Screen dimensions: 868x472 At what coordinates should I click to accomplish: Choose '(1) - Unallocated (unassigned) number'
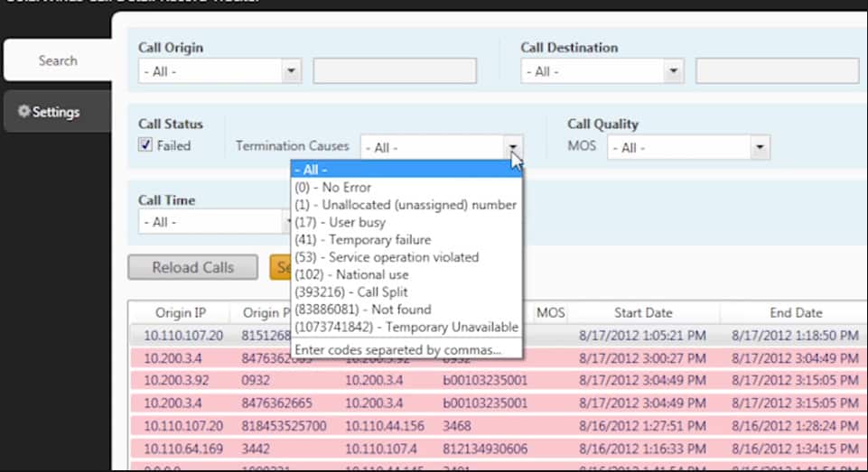406,205
